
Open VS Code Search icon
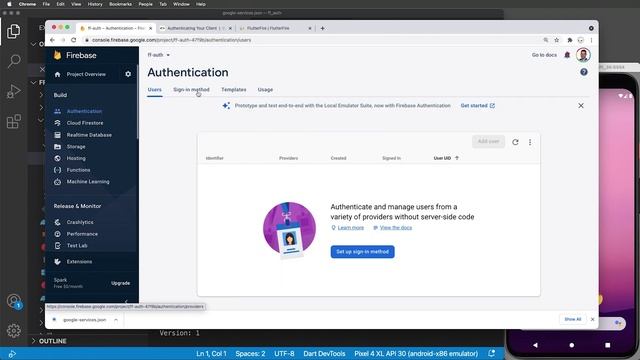pyautogui.click(x=13, y=61)
